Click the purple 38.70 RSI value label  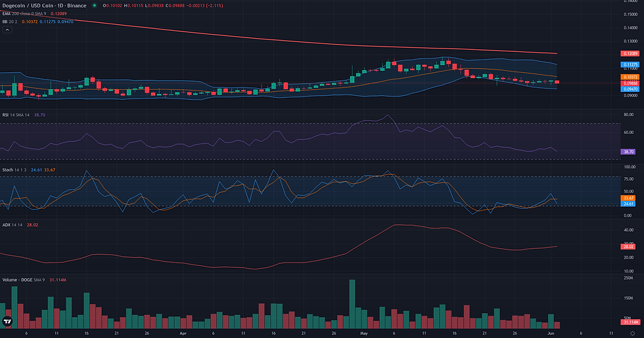(628, 152)
